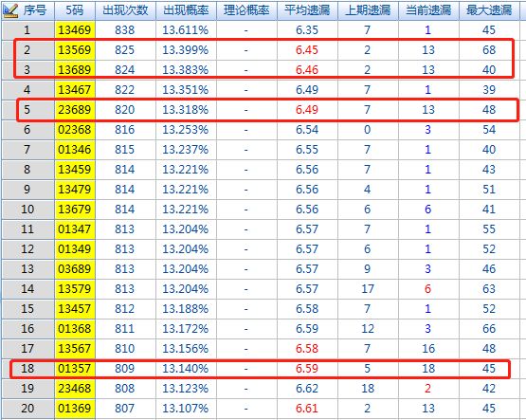Click the 上期遗漏 column header
The width and height of the screenshot is (526, 420).
[368, 10]
